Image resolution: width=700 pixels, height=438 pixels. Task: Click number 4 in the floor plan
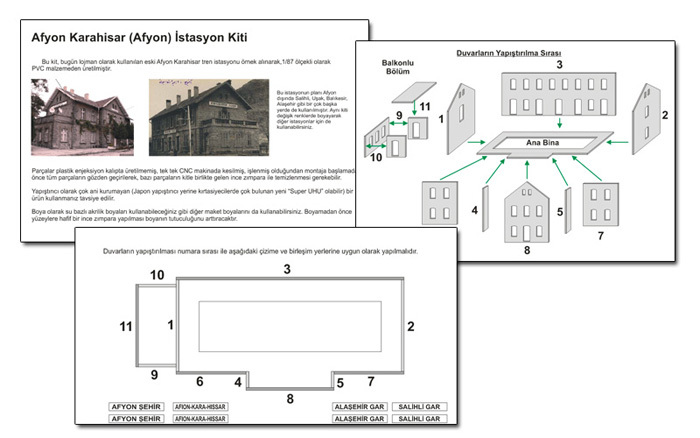point(238,383)
